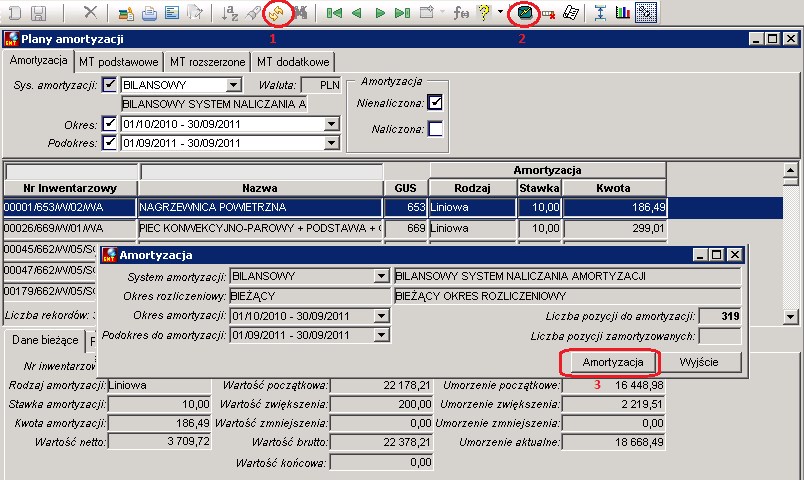Image resolution: width=804 pixels, height=480 pixels.
Task: Open the amortization calculation toolbar icon
Action: coord(524,13)
